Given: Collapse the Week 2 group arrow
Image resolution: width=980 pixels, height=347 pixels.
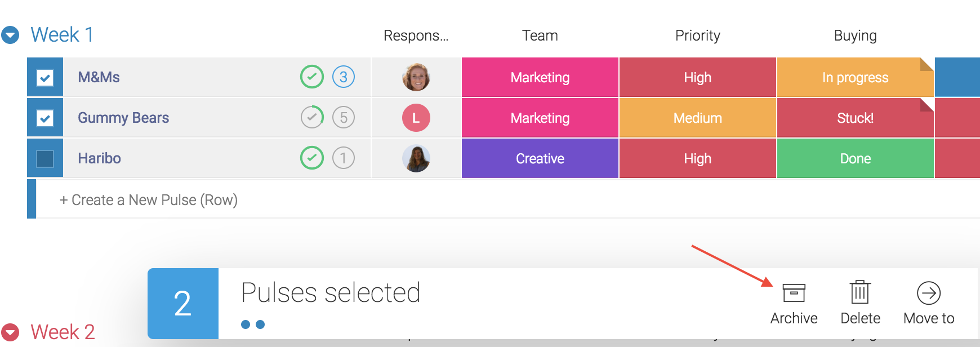Looking at the screenshot, I should coord(10,332).
